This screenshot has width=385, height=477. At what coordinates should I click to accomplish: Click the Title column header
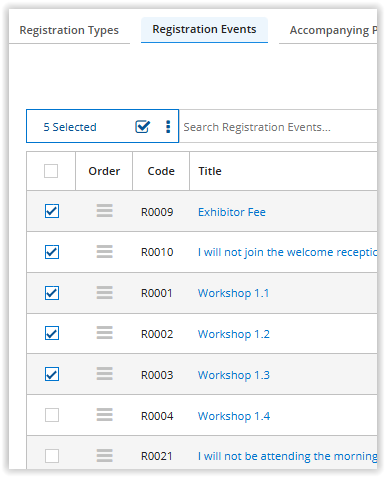[x=210, y=171]
